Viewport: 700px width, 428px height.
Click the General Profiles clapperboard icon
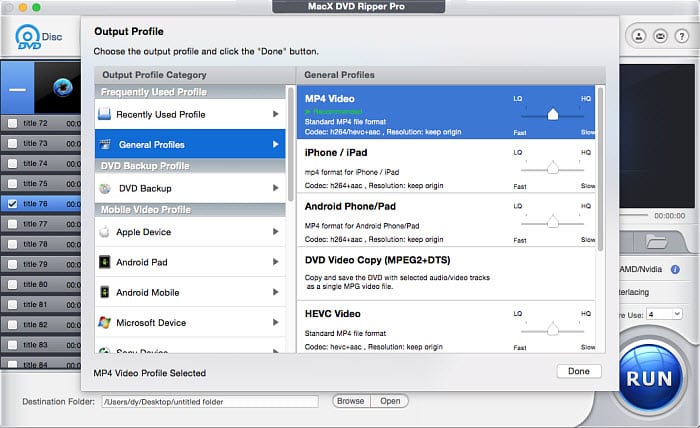105,144
